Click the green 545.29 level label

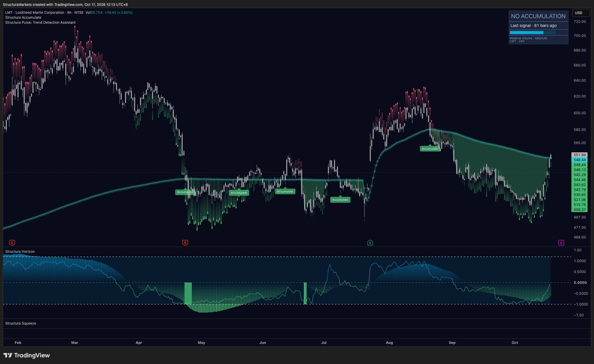[x=579, y=175]
